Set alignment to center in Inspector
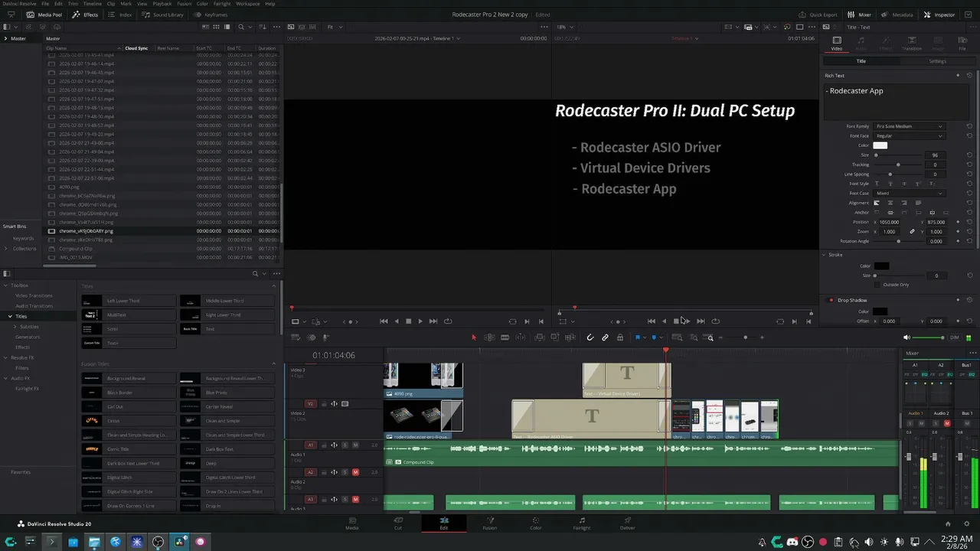The width and height of the screenshot is (980, 551). tap(890, 203)
